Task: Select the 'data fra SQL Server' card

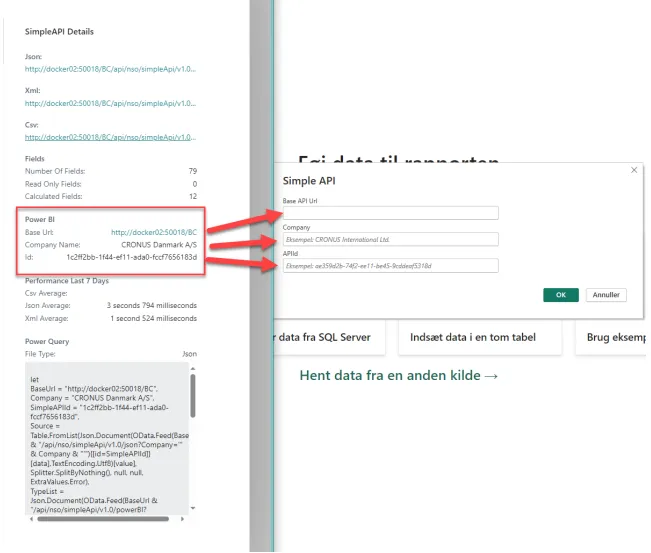Action: [329, 338]
